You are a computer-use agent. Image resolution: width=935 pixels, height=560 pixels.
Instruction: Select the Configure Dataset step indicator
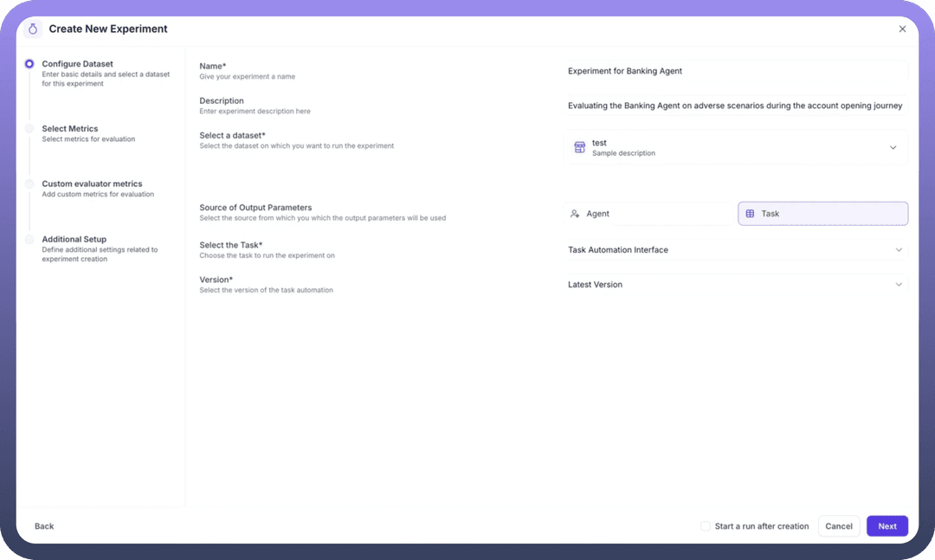click(x=29, y=64)
